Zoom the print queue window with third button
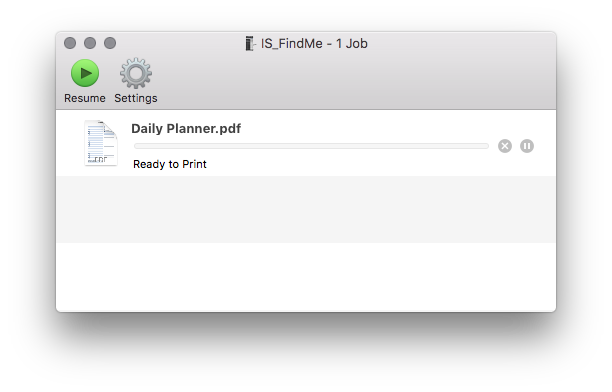 pyautogui.click(x=110, y=43)
